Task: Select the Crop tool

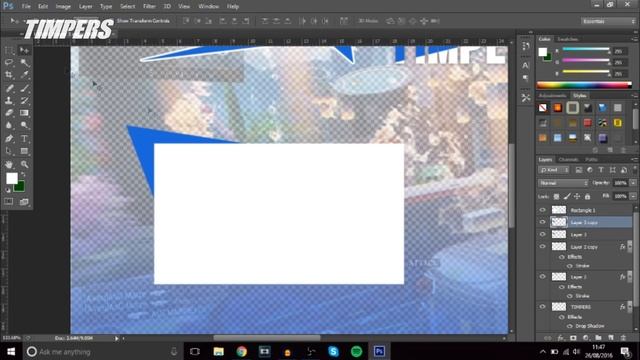Action: coord(9,75)
